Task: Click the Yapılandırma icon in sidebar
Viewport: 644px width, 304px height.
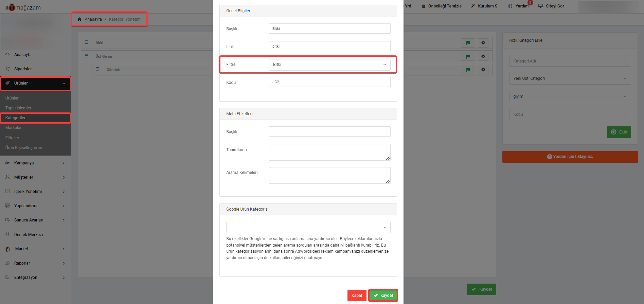Action: coord(7,205)
